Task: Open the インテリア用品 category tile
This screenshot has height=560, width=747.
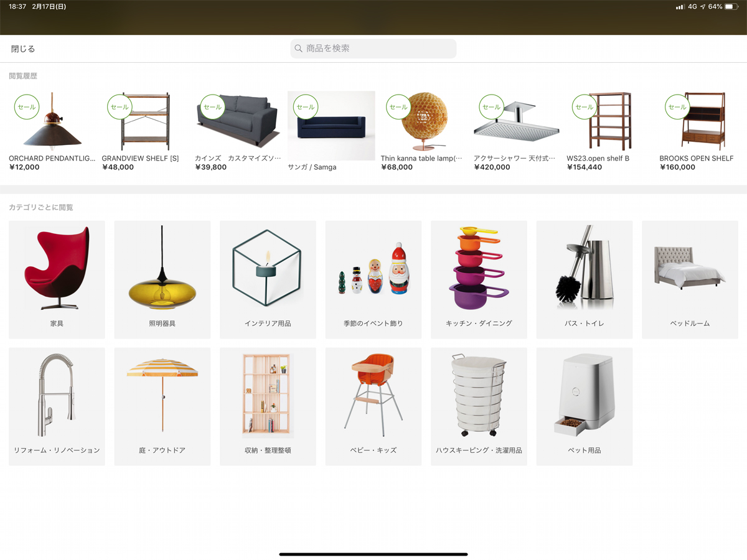Action: coord(268,279)
